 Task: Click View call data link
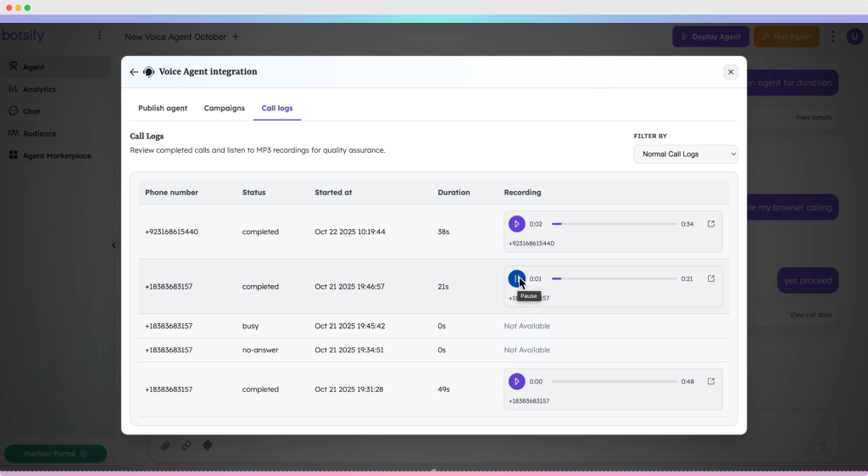point(810,315)
